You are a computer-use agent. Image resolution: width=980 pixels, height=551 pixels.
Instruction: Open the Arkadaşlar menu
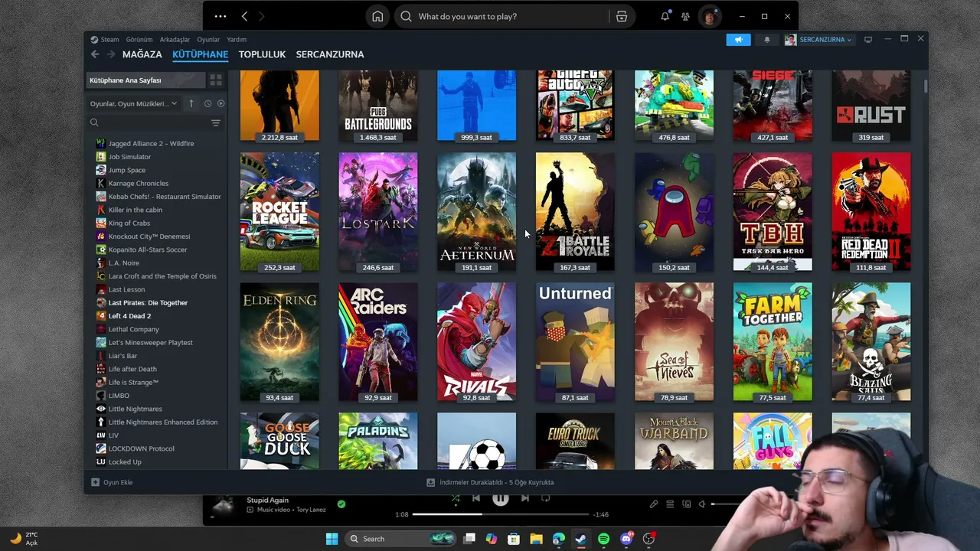[x=175, y=40]
